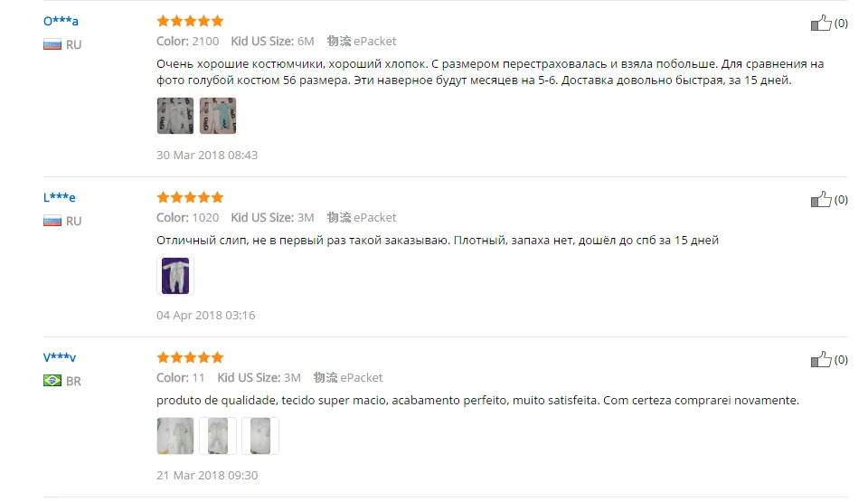868x502 pixels.
Task: Open middle photo in V***v's review
Action: coord(218,436)
